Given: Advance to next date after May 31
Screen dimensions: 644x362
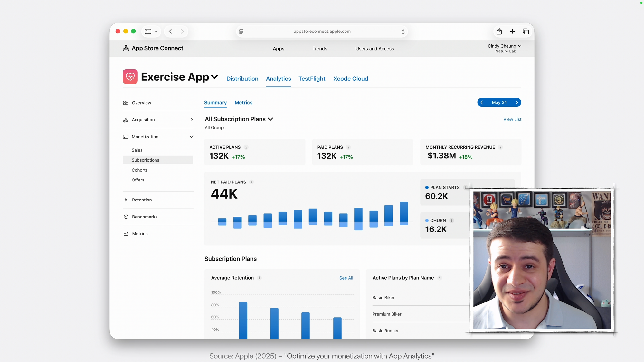Looking at the screenshot, I should [x=517, y=102].
